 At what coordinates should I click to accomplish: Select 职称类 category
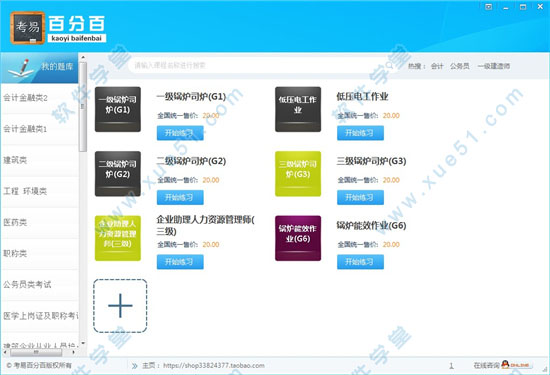(x=40, y=254)
